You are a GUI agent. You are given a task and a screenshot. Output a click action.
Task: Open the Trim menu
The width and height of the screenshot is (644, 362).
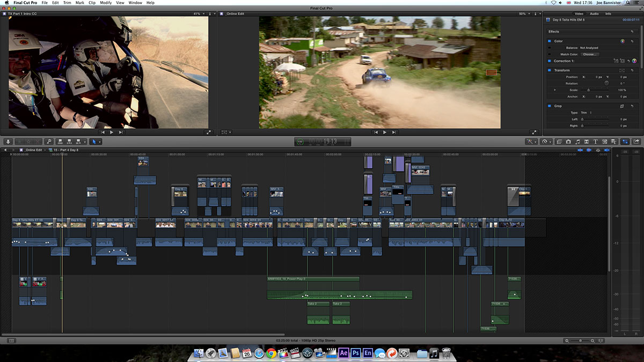pyautogui.click(x=67, y=3)
